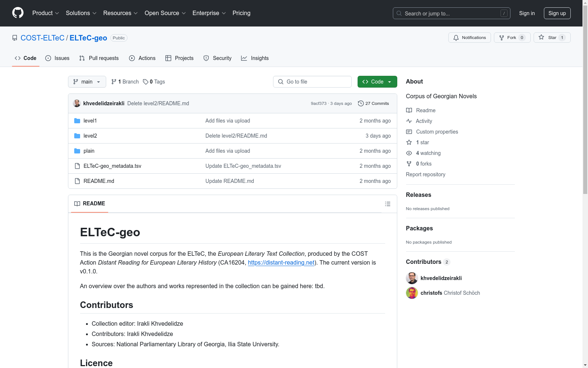
Task: View the 1 star stargazers link
Action: click(x=418, y=142)
